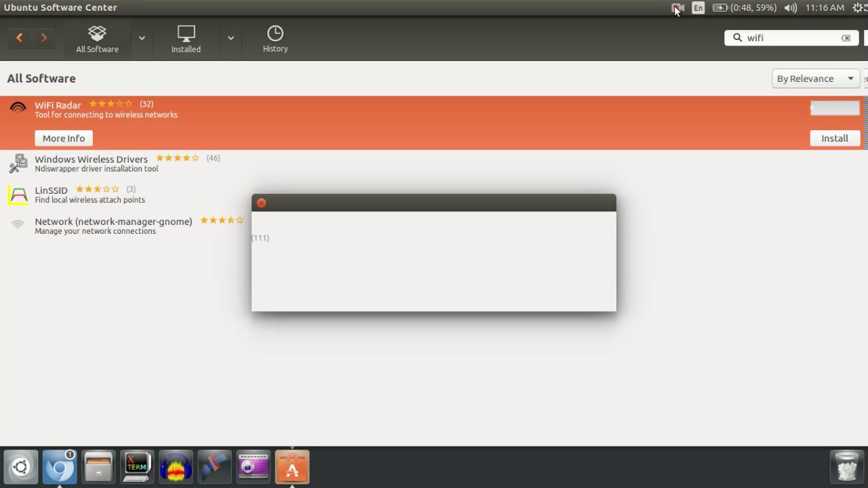Image resolution: width=868 pixels, height=488 pixels.
Task: Click 'Manage your network connections' description
Action: coord(96,231)
